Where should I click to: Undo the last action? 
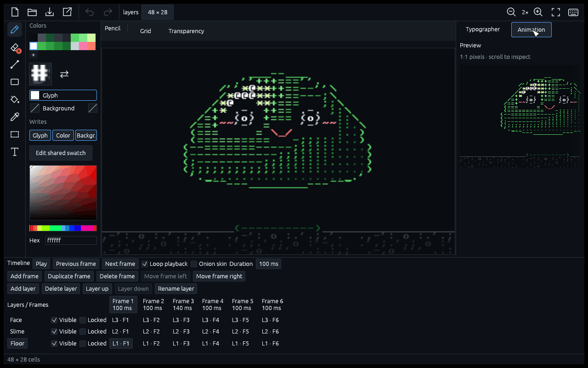click(90, 12)
